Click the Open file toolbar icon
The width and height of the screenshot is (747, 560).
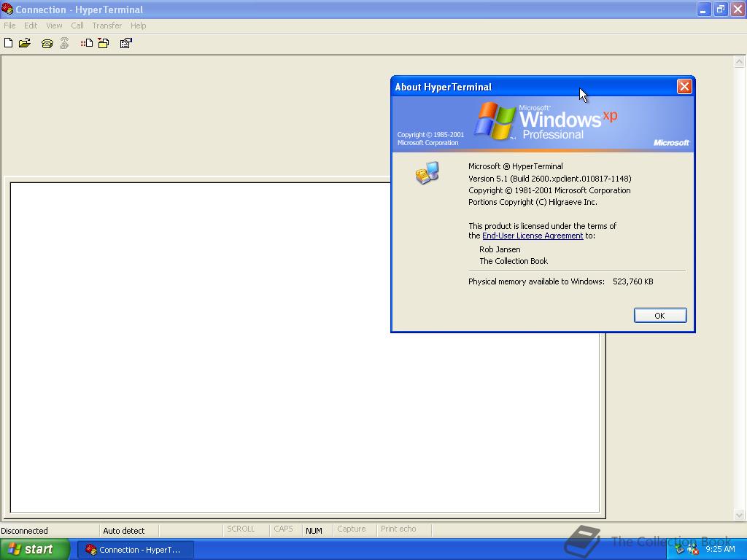coord(25,43)
